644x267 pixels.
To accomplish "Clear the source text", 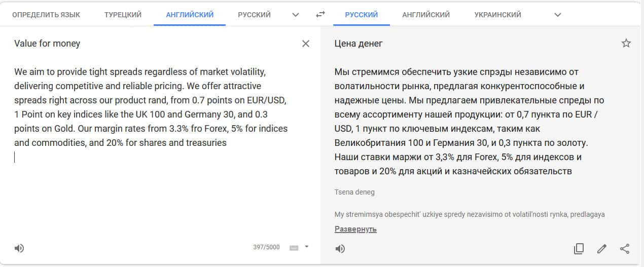I will [x=306, y=44].
